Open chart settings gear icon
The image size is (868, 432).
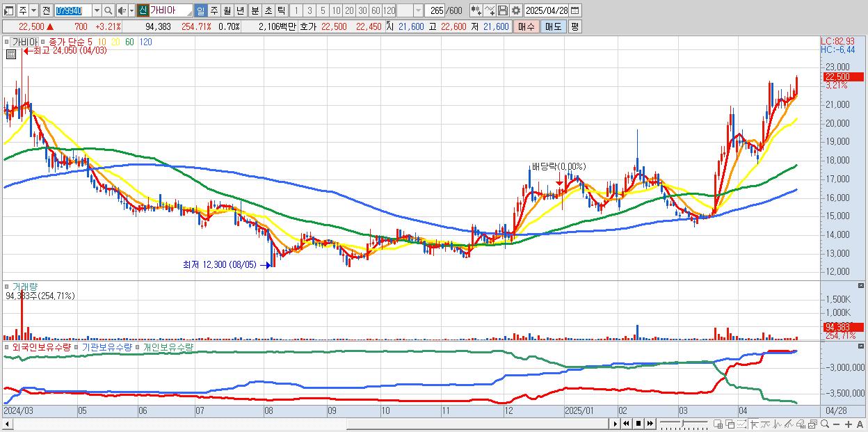515,10
